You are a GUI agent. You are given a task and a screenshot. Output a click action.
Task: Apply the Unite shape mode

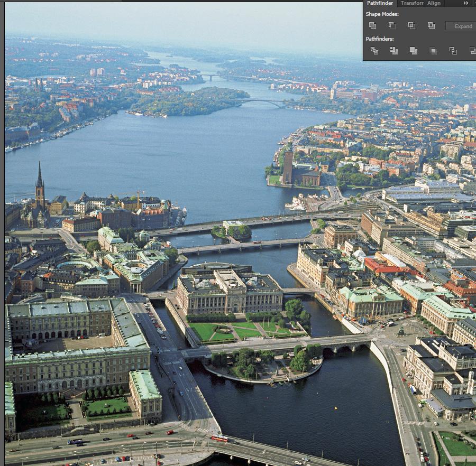click(372, 26)
